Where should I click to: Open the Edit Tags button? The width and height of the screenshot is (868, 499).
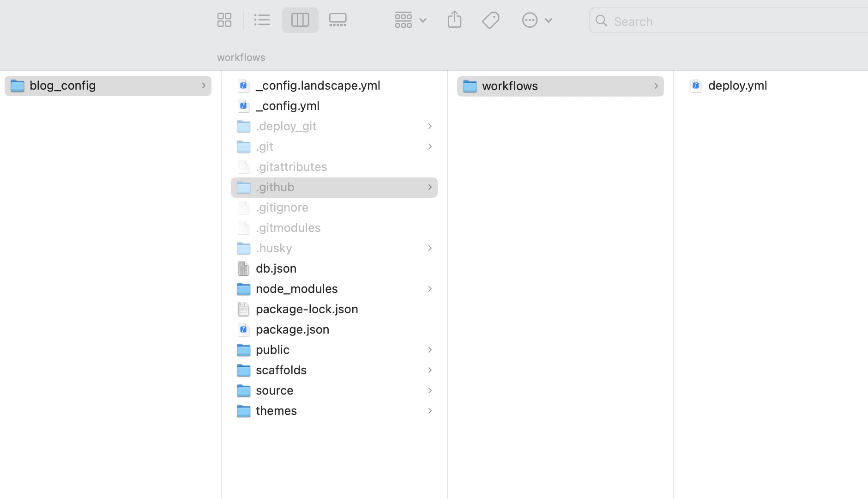(491, 20)
